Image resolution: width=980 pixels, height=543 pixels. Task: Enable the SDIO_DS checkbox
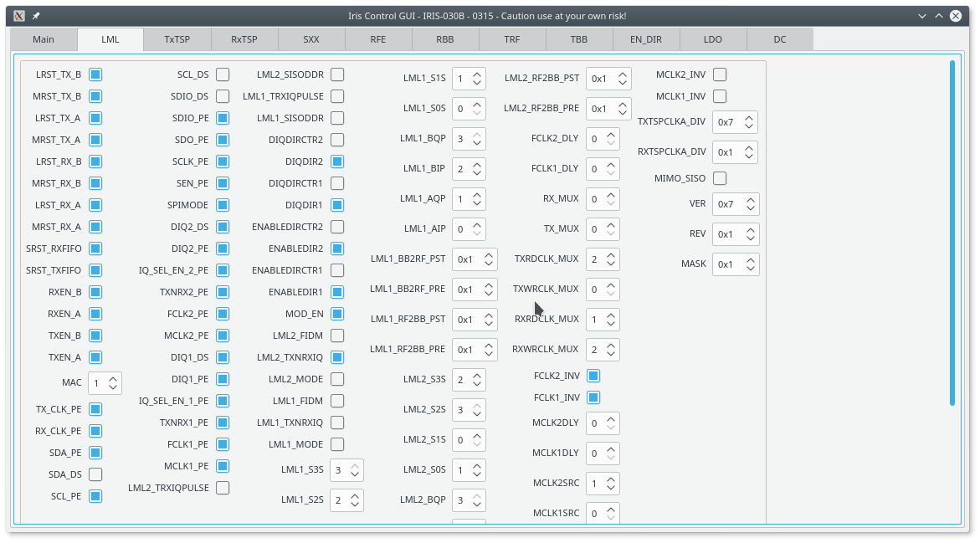pos(223,96)
